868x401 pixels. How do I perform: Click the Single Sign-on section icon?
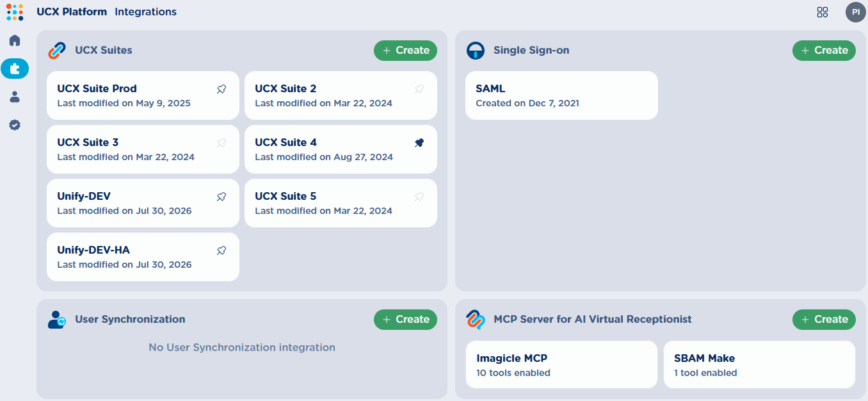(476, 51)
